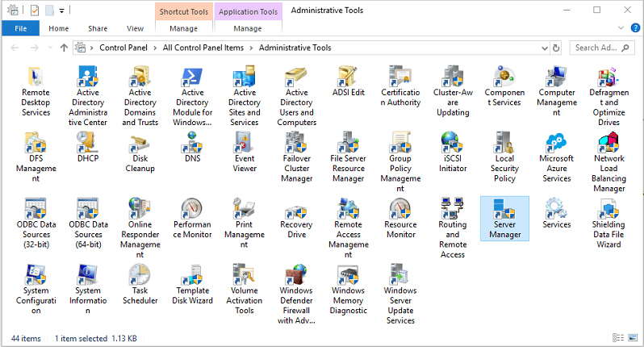This screenshot has width=644, height=347.
Task: Open Online Responder Management
Action: (140, 228)
